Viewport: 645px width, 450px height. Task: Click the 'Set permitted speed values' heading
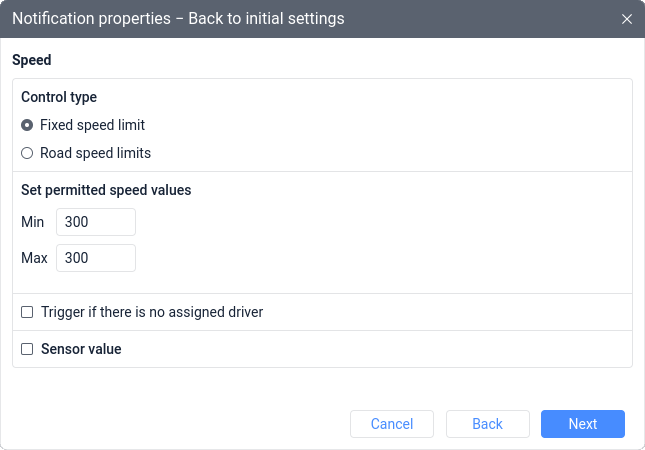106,190
